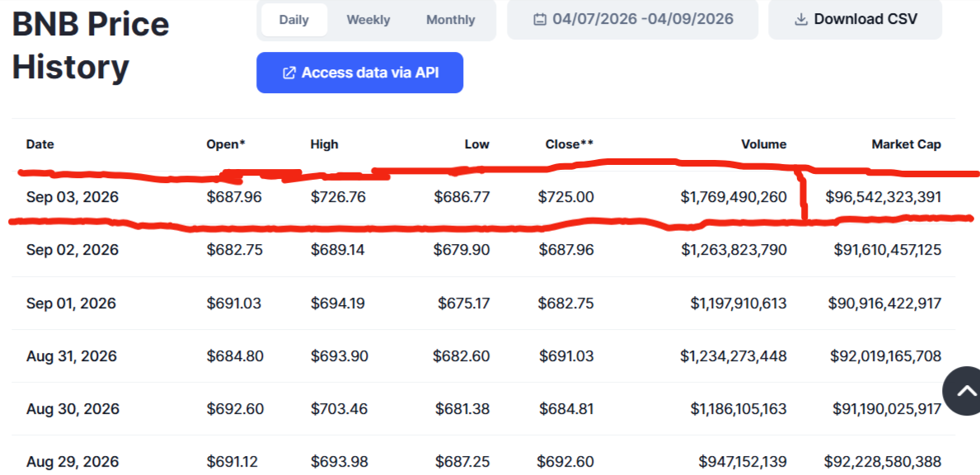This screenshot has height=475, width=980.
Task: Click the $725.00 close value
Action: pos(565,197)
